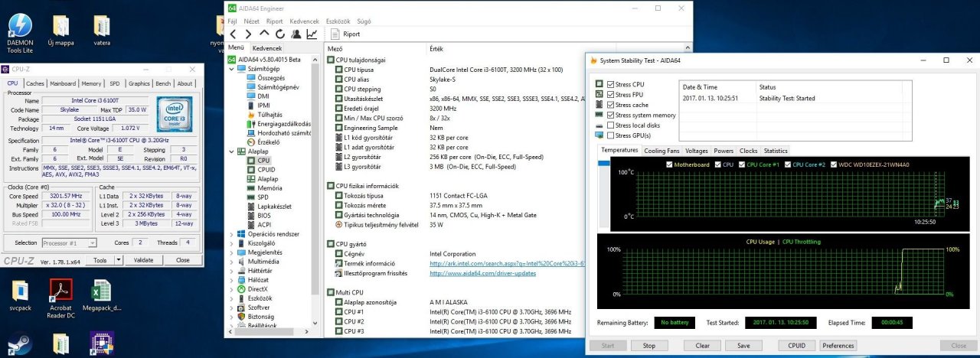Image resolution: width=980 pixels, height=358 pixels.
Task: Open Preferences in Stability Test
Action: click(838, 345)
